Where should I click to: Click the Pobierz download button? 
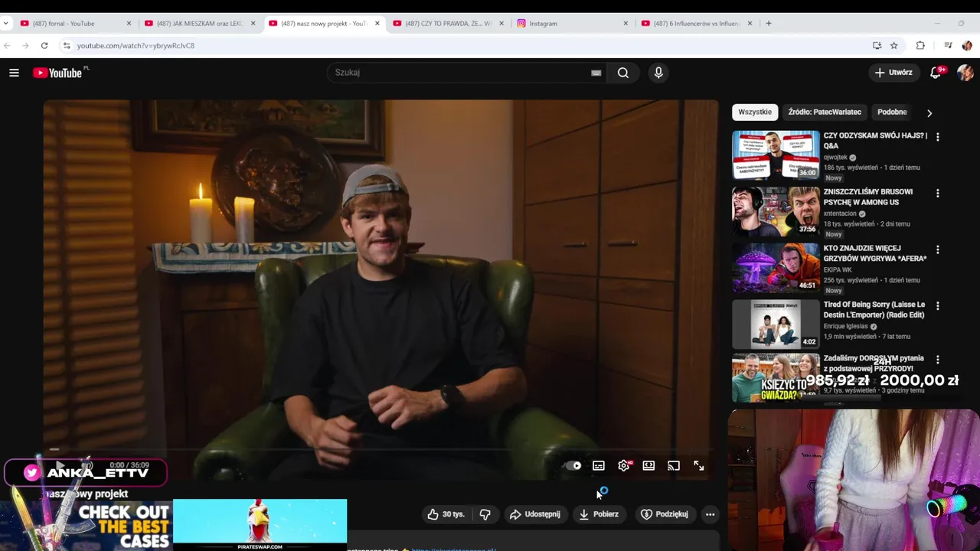click(599, 514)
